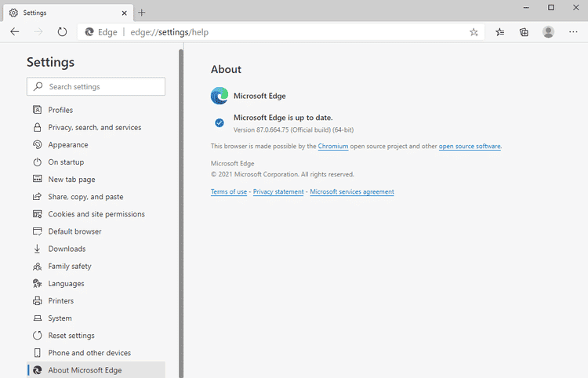Click the Printers icon
Screen dimensions: 588x378
(37, 300)
